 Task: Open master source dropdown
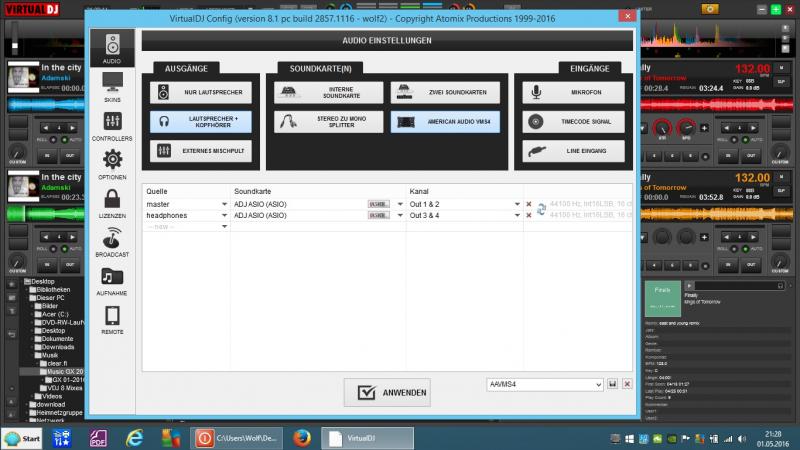click(x=224, y=204)
